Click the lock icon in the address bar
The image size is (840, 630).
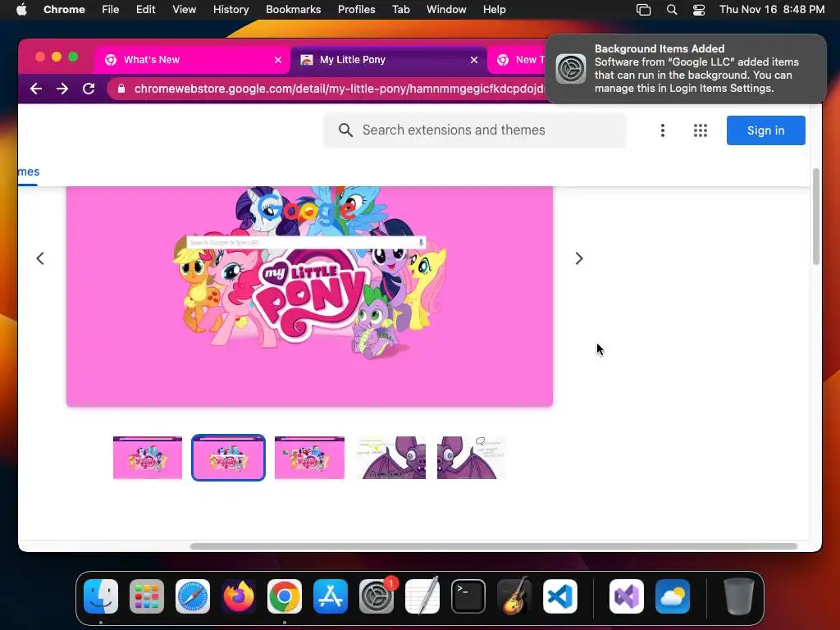(121, 89)
